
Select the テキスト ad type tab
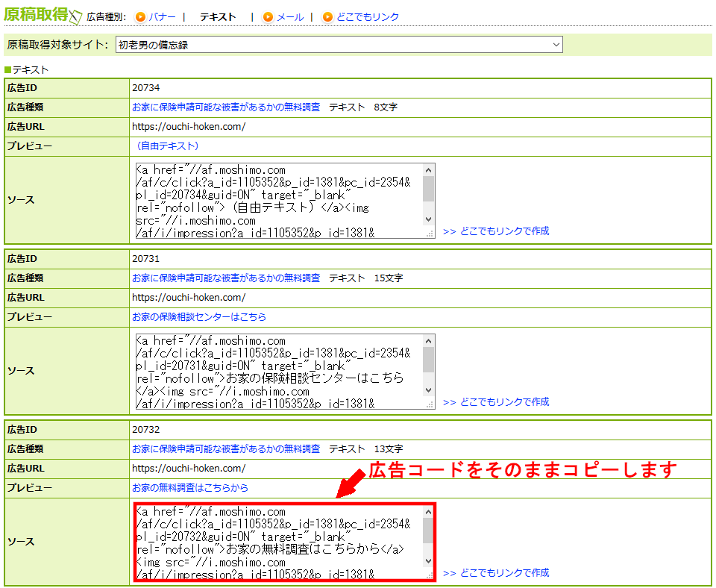tap(218, 17)
